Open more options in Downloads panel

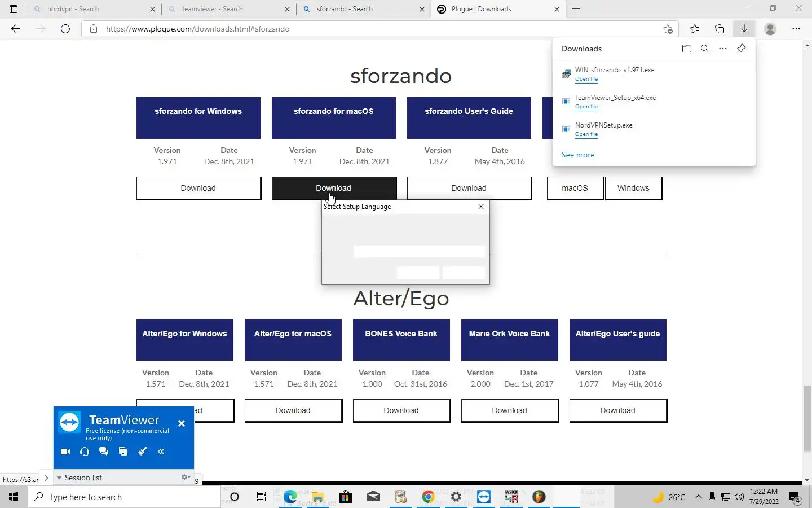pyautogui.click(x=723, y=49)
